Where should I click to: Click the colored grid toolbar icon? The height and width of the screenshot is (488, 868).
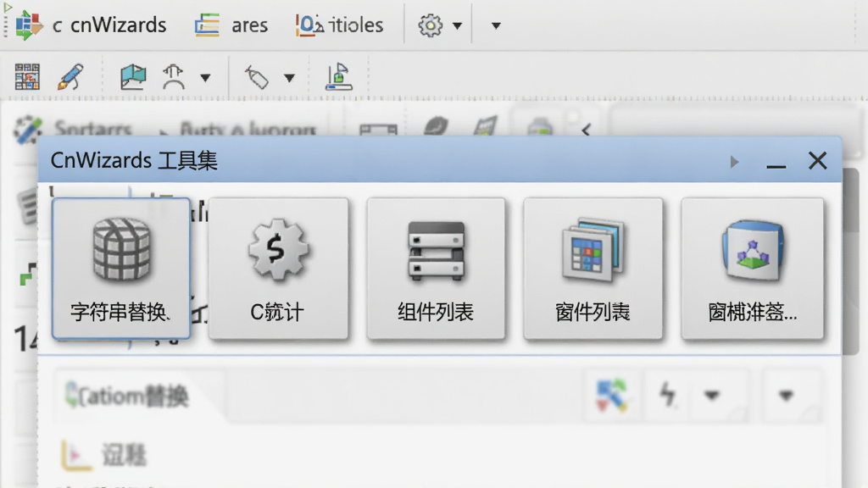click(27, 76)
